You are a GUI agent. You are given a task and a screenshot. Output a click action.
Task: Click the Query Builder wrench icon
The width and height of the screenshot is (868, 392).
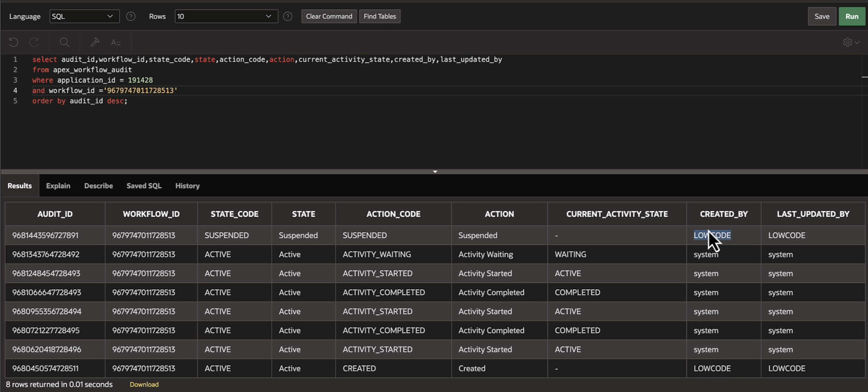(x=95, y=42)
